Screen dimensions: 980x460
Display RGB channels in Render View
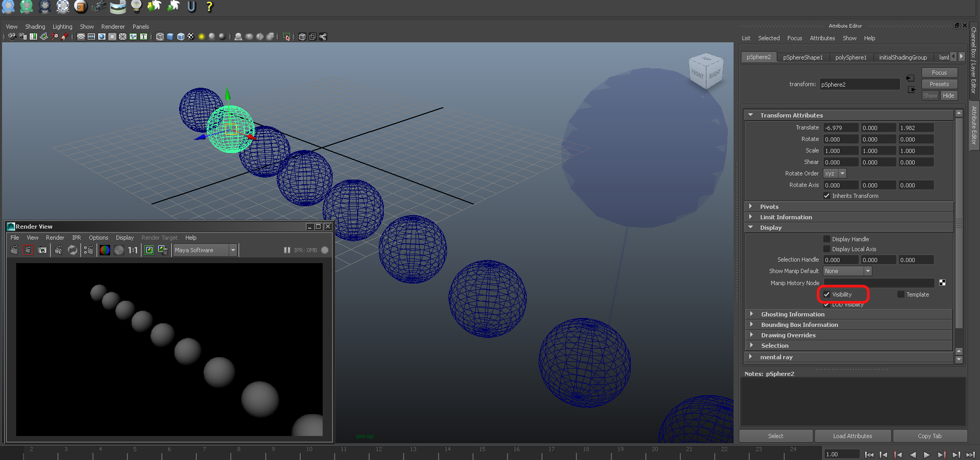pos(105,250)
